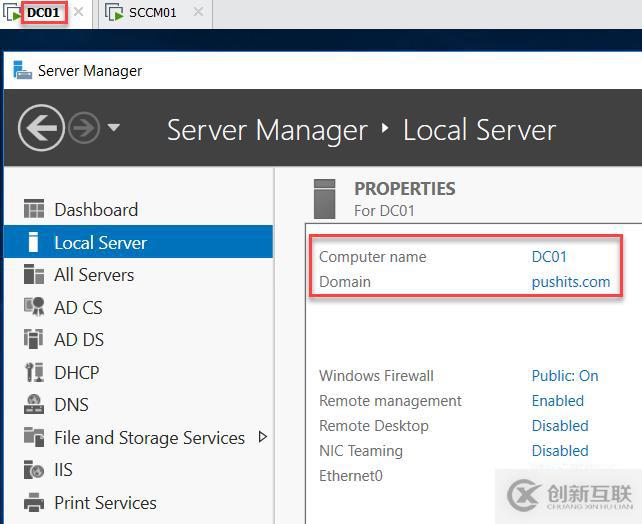Click the Ethernet0 label
This screenshot has height=524, width=642.
351,475
